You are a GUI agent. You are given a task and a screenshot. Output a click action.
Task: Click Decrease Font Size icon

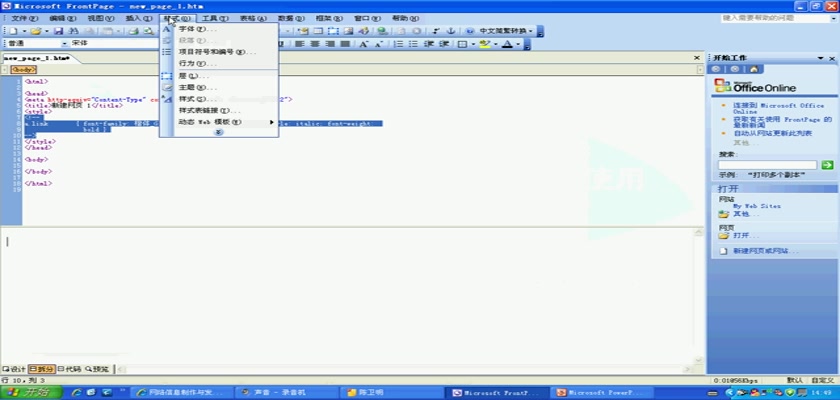(x=379, y=44)
